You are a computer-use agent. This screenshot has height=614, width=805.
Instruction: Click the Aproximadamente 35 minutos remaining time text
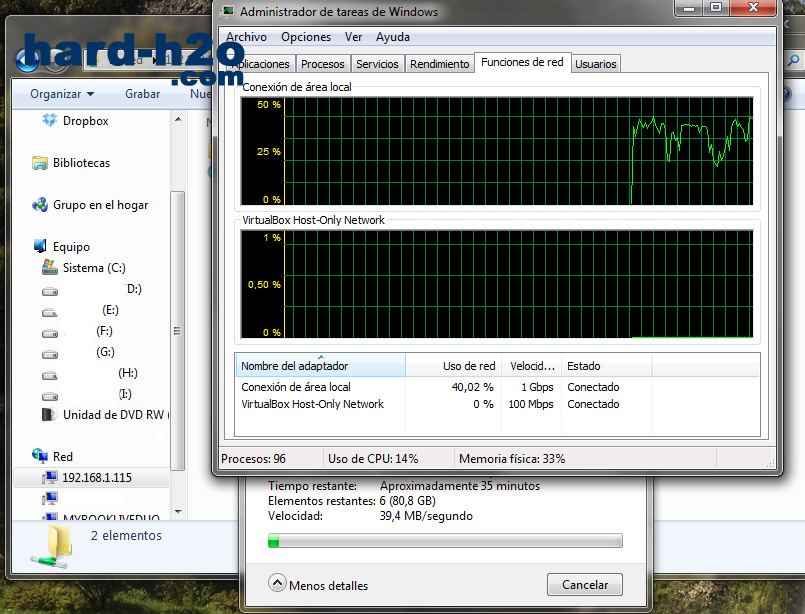(x=460, y=486)
